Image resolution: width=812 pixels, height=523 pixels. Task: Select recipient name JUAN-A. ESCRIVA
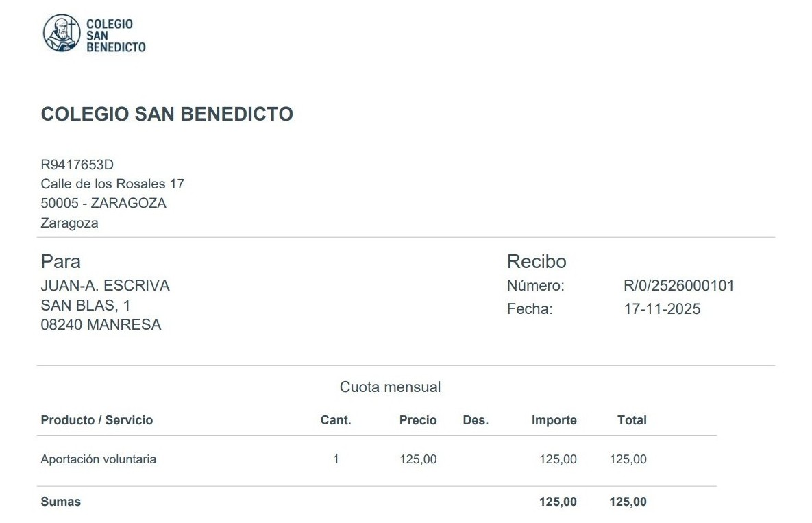point(105,286)
